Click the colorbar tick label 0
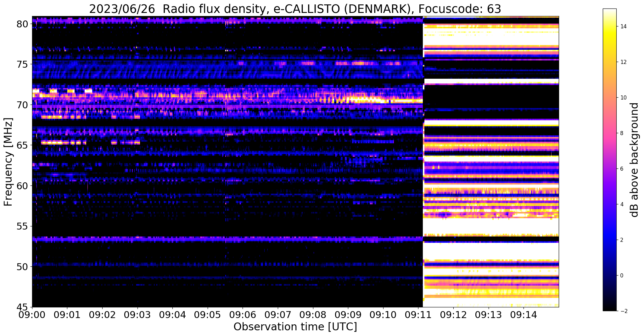Image resolution: width=644 pixels, height=336 pixels. click(621, 276)
